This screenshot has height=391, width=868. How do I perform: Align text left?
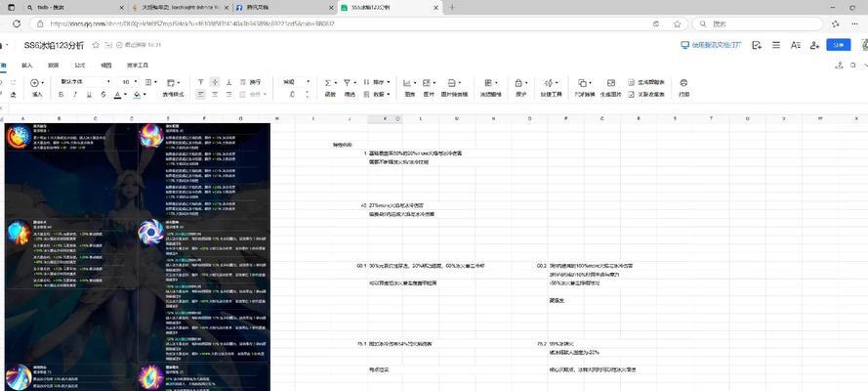[x=200, y=95]
